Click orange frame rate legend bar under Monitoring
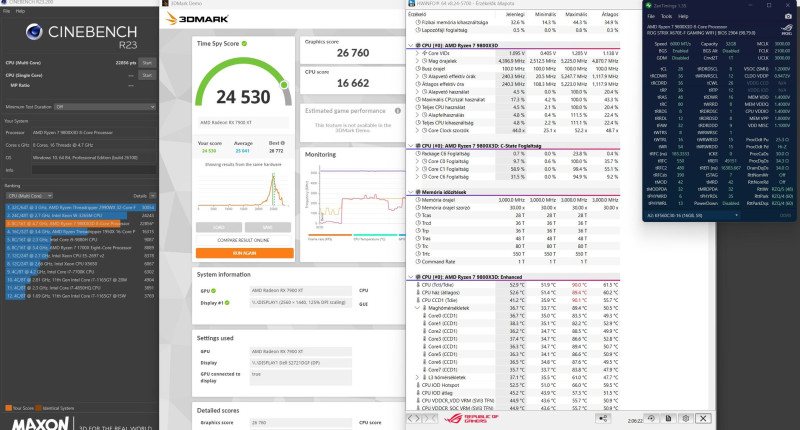 [330, 235]
